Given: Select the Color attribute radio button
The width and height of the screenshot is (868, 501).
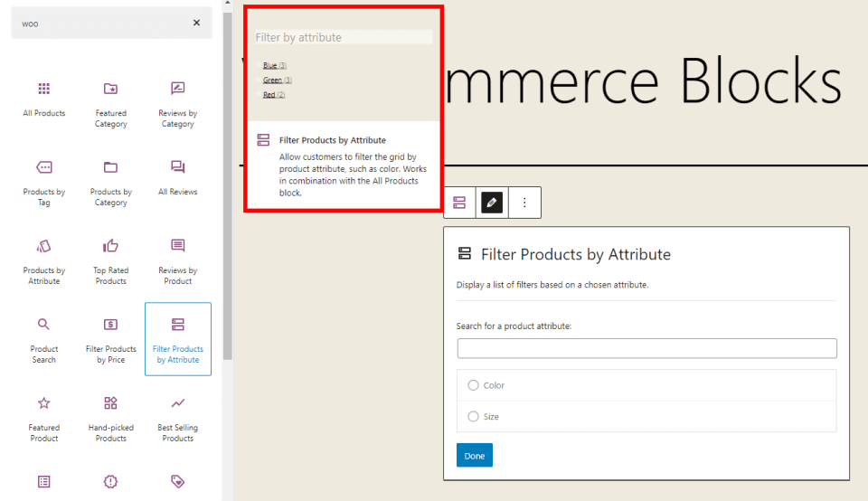Looking at the screenshot, I should coord(473,385).
